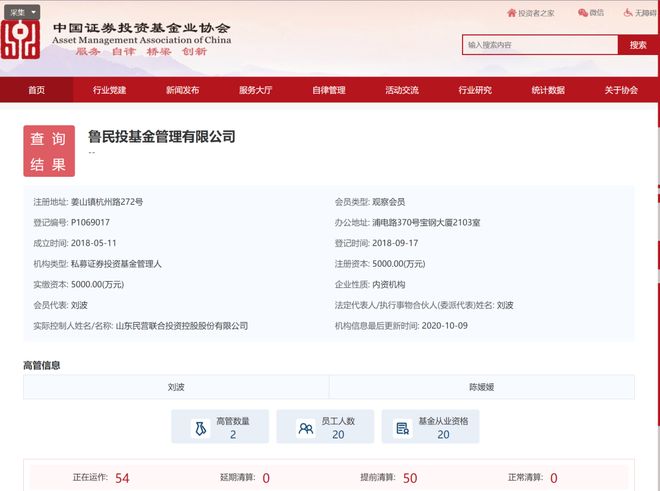The height and width of the screenshot is (491, 660).
Task: Click the executive count tie icon
Action: click(x=201, y=428)
